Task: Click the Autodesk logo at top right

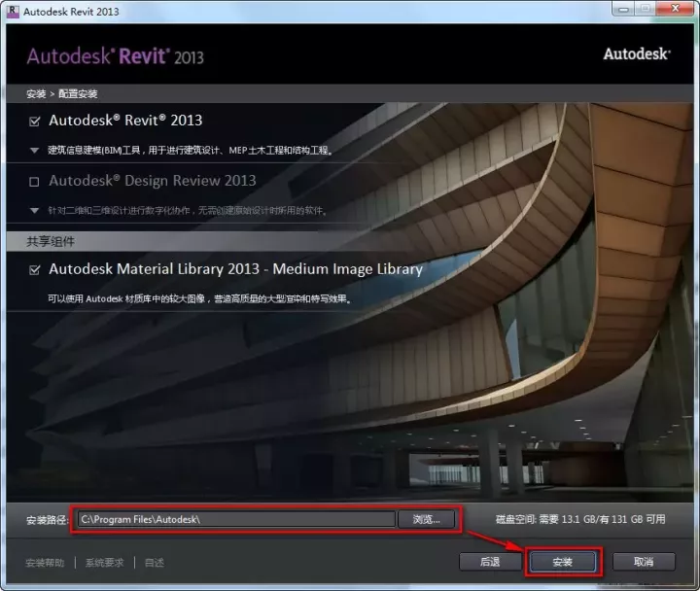Action: [636, 54]
